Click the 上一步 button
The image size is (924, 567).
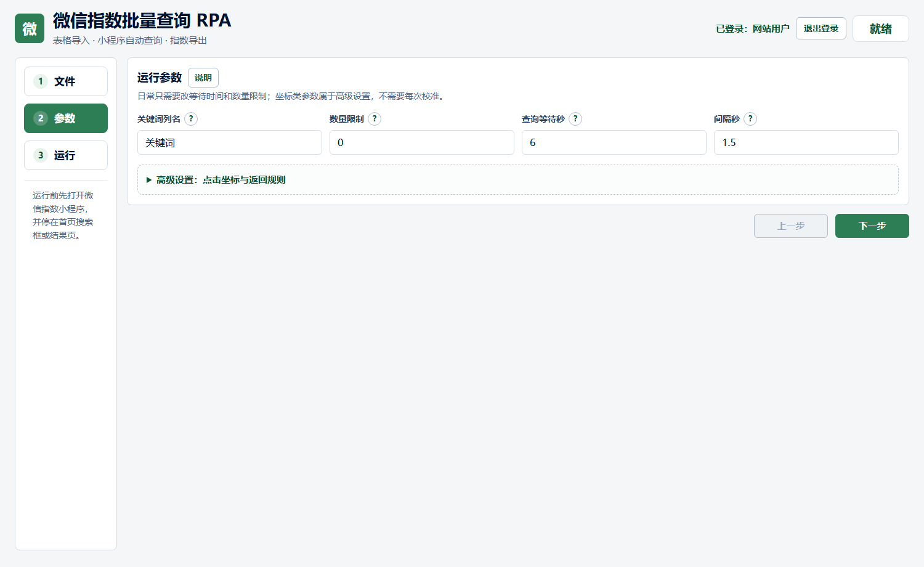pyautogui.click(x=791, y=226)
